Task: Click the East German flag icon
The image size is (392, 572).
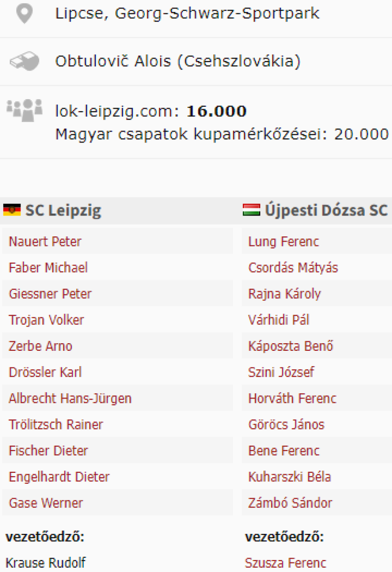Action: click(x=12, y=210)
